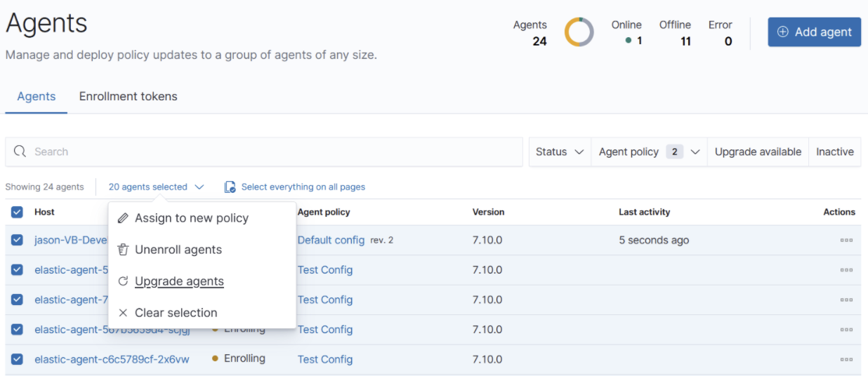868x376 pixels.
Task: Switch to the Enrollment tokens tab
Action: tap(128, 97)
